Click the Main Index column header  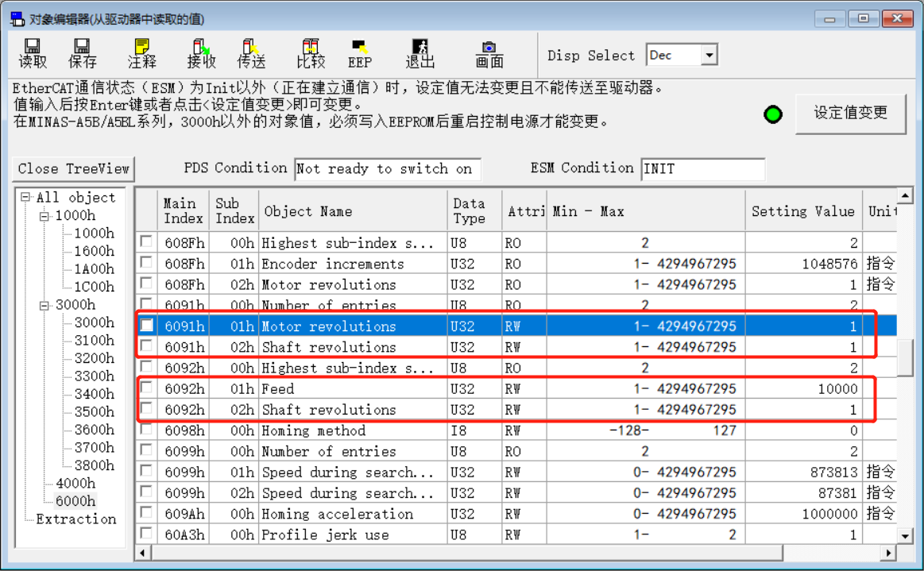click(x=184, y=211)
